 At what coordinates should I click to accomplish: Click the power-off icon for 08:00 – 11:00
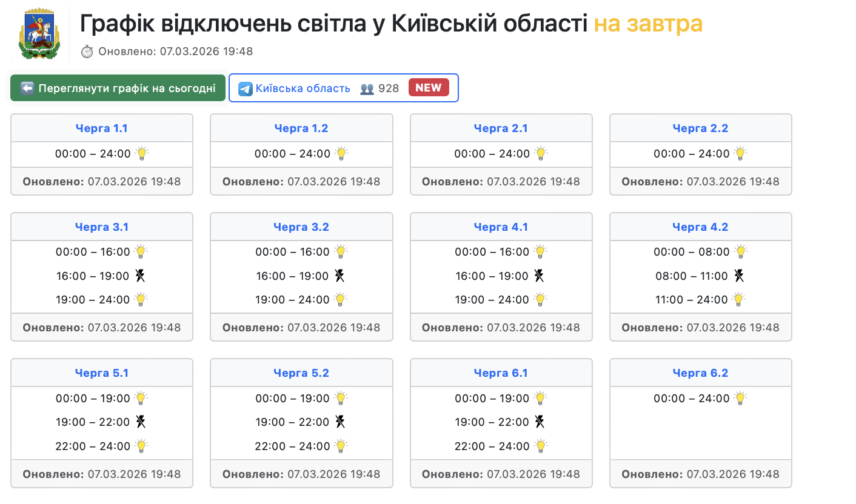point(738,276)
